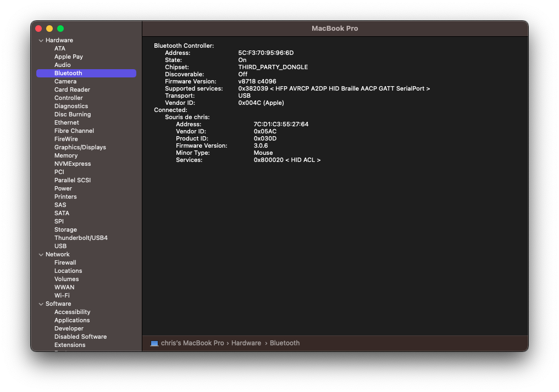Select Volumes under Network
The image size is (559, 392).
67,279
